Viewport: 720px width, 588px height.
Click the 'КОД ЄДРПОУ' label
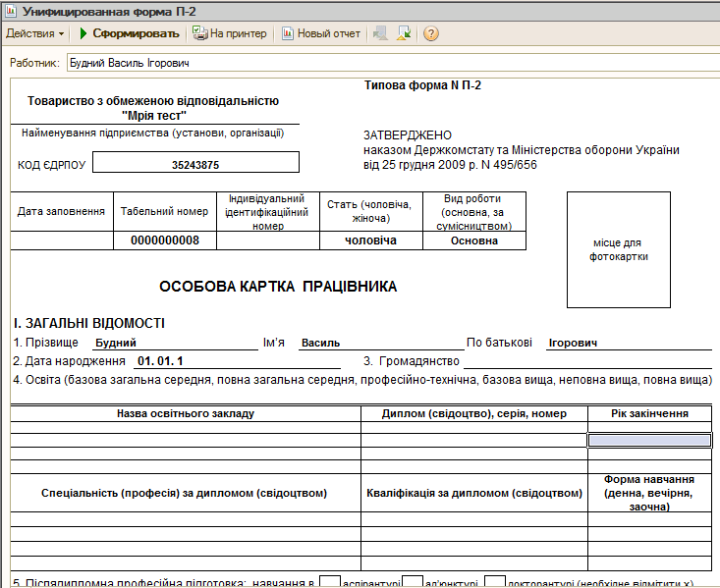(52, 165)
